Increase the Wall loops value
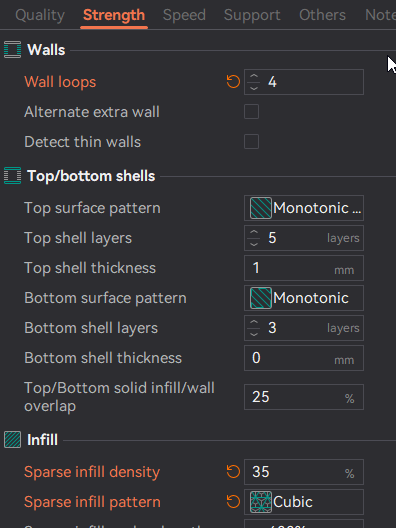 pos(254,76)
